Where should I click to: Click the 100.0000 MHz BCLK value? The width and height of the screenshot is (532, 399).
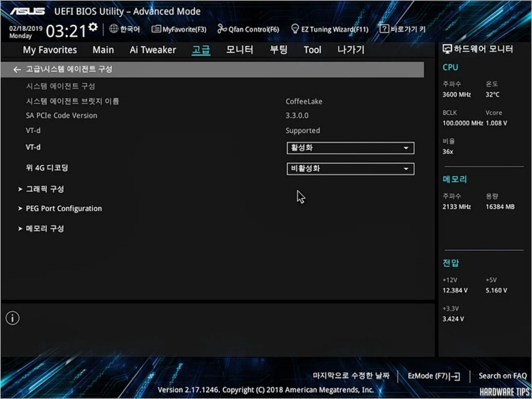[463, 123]
